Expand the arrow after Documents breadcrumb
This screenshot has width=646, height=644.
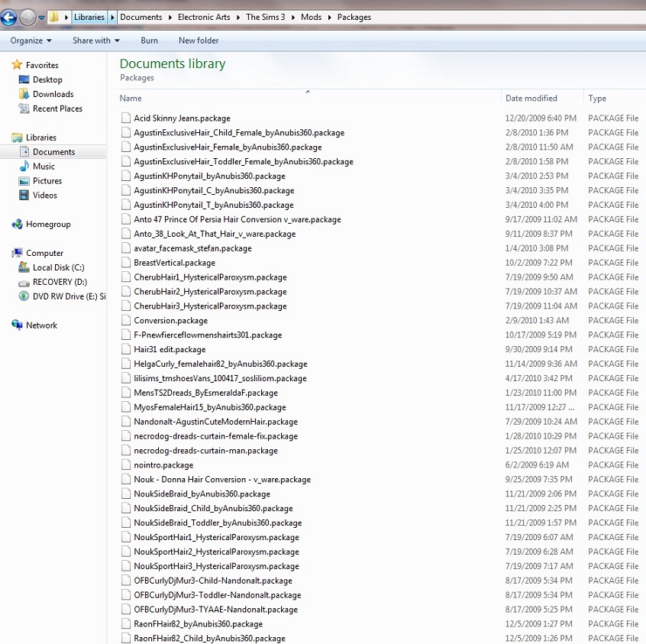170,18
